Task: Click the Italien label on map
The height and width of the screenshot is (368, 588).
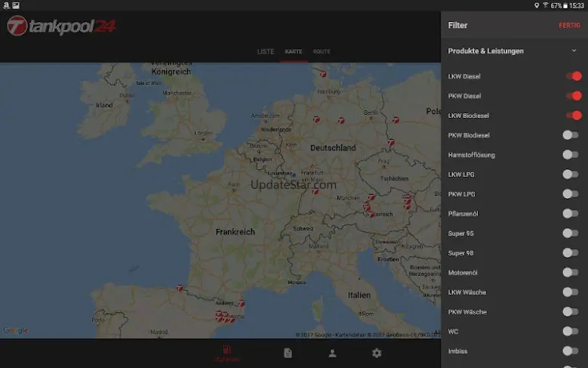Action: click(x=359, y=295)
